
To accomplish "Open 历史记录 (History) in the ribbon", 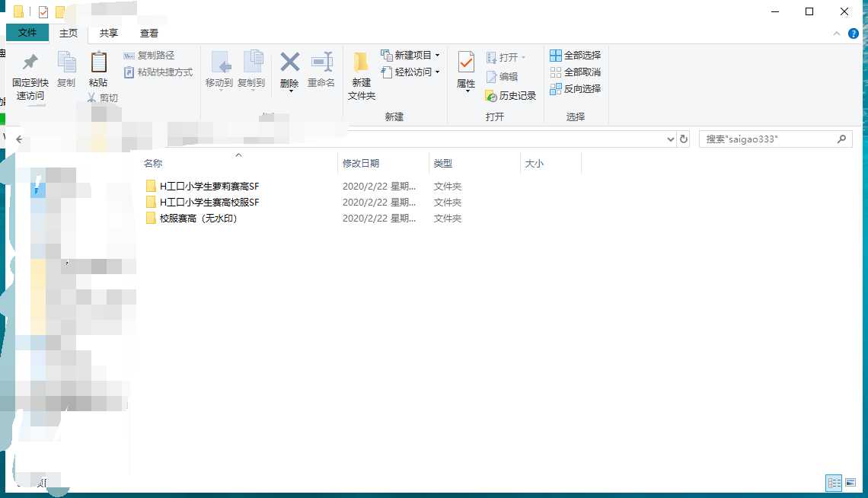I will coord(510,96).
